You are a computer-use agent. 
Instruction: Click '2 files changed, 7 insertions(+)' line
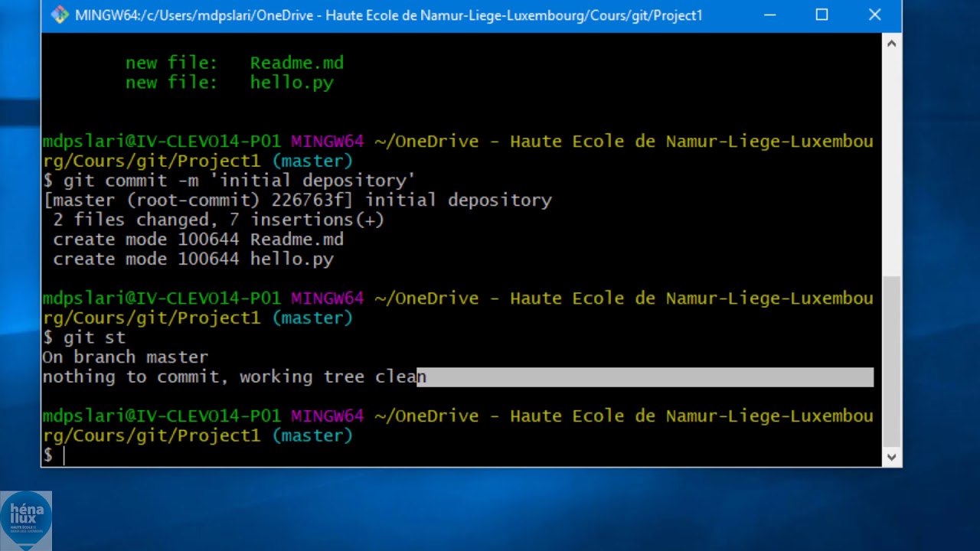click(218, 220)
